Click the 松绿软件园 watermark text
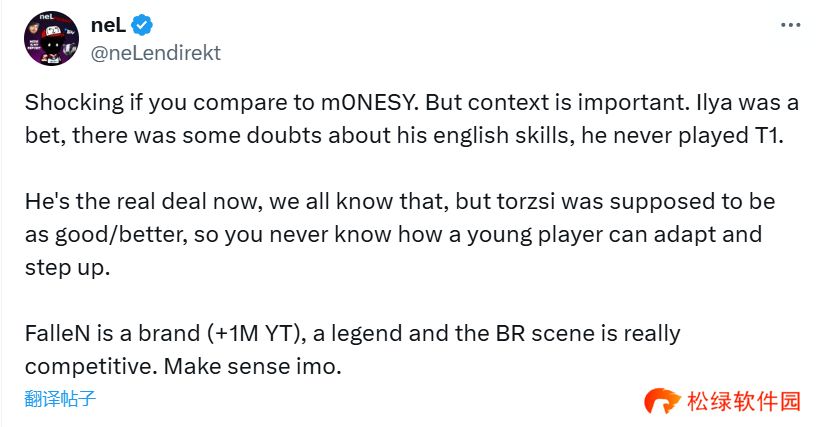822x427 pixels. click(x=743, y=402)
